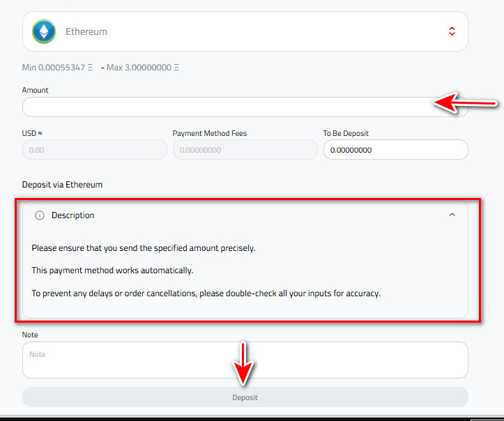This screenshot has height=421, width=504.
Task: Click the Deposit button
Action: [245, 397]
